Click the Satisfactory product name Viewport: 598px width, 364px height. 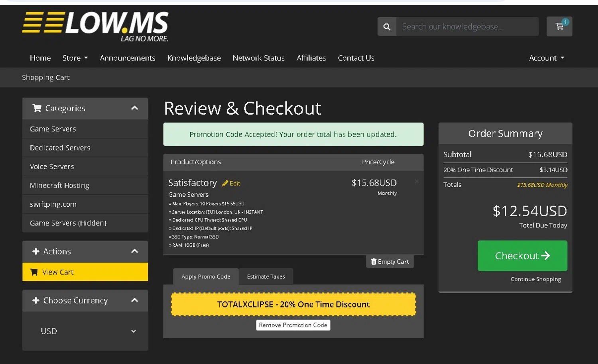click(193, 183)
